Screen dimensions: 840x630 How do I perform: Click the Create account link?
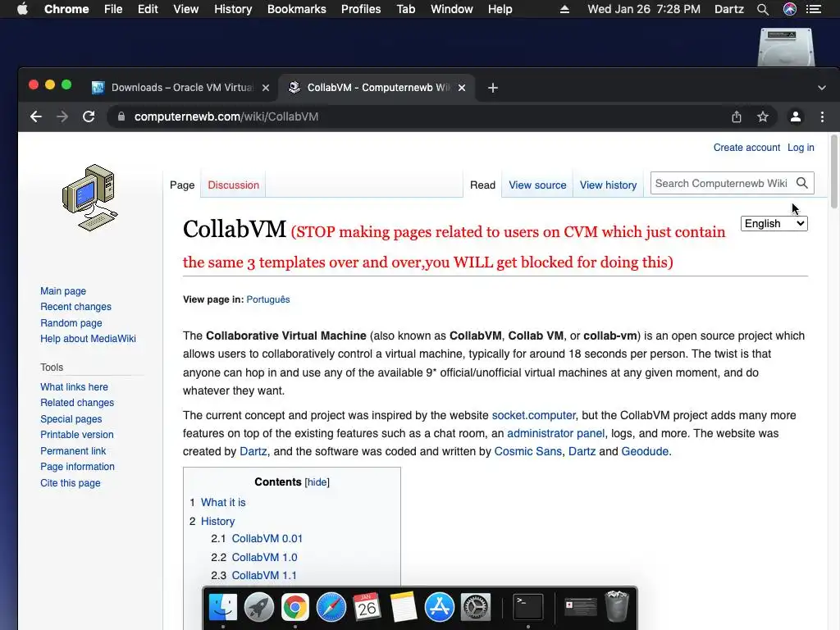pos(746,148)
